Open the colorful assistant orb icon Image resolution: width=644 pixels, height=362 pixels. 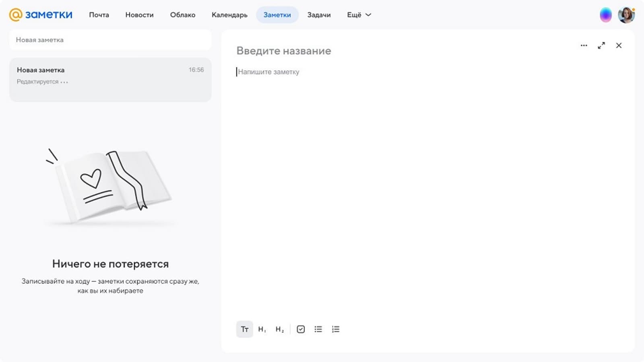pyautogui.click(x=605, y=15)
